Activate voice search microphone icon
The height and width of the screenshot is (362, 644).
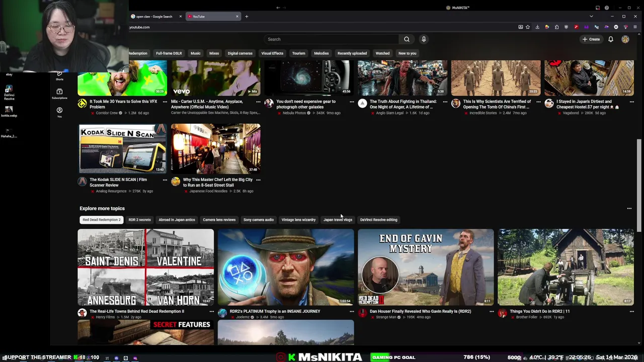424,39
